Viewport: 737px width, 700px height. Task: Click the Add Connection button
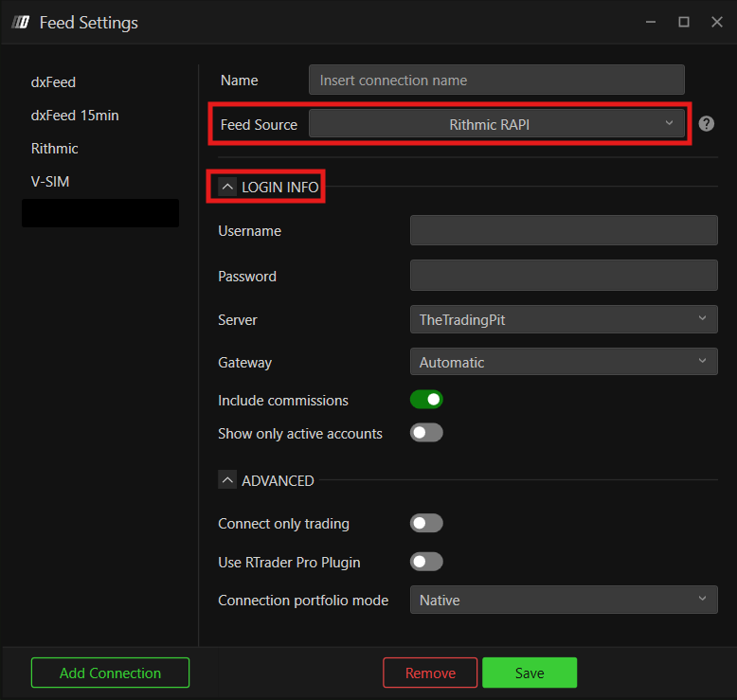pos(111,673)
